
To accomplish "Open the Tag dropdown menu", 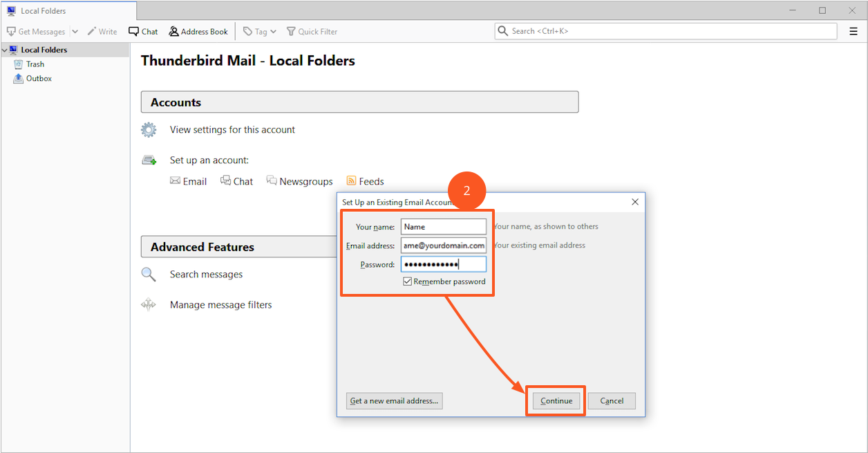I will 260,32.
